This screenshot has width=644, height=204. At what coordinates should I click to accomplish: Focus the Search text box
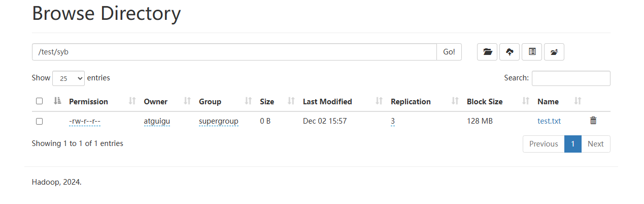coord(571,78)
